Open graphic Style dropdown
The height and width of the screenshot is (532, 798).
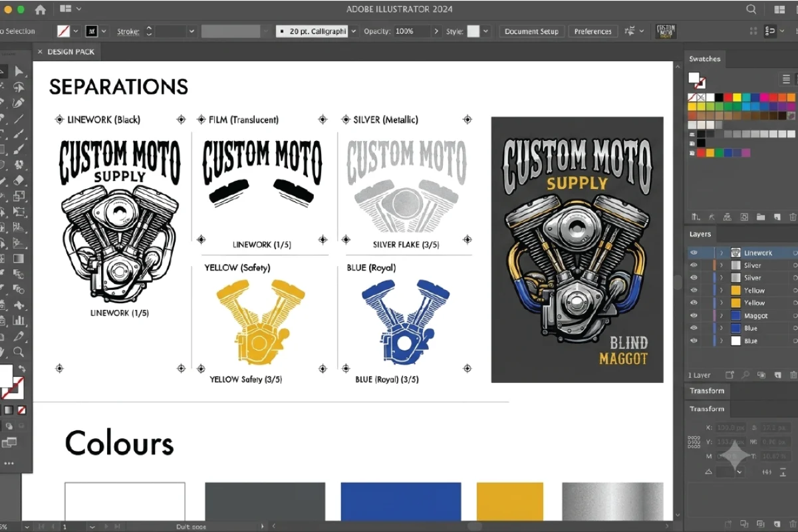[x=486, y=31]
